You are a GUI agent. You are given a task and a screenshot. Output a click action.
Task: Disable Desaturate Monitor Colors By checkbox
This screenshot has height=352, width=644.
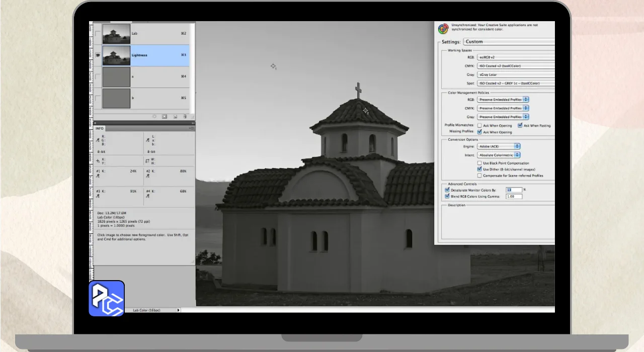click(447, 190)
